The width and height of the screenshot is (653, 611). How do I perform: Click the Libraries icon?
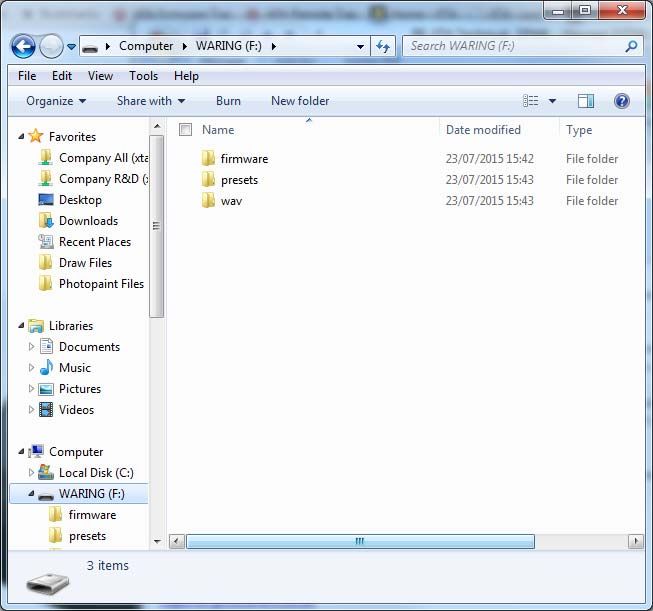(36, 326)
